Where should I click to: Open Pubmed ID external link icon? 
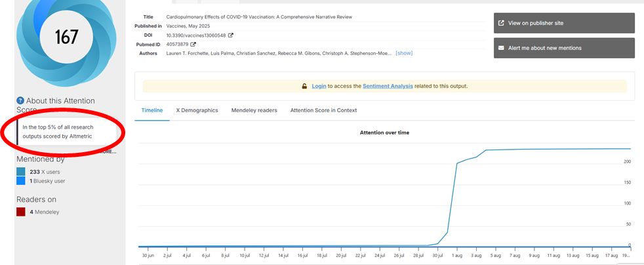pyautogui.click(x=193, y=45)
